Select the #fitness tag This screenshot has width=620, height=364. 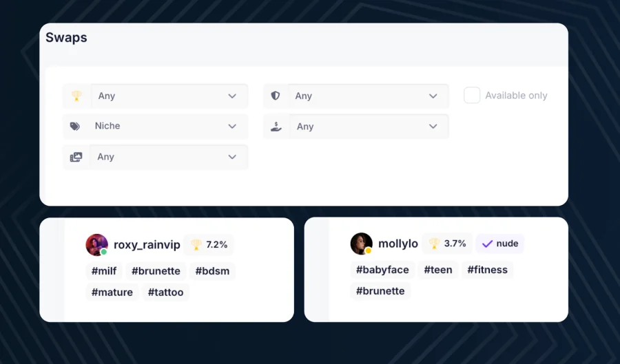tap(487, 270)
